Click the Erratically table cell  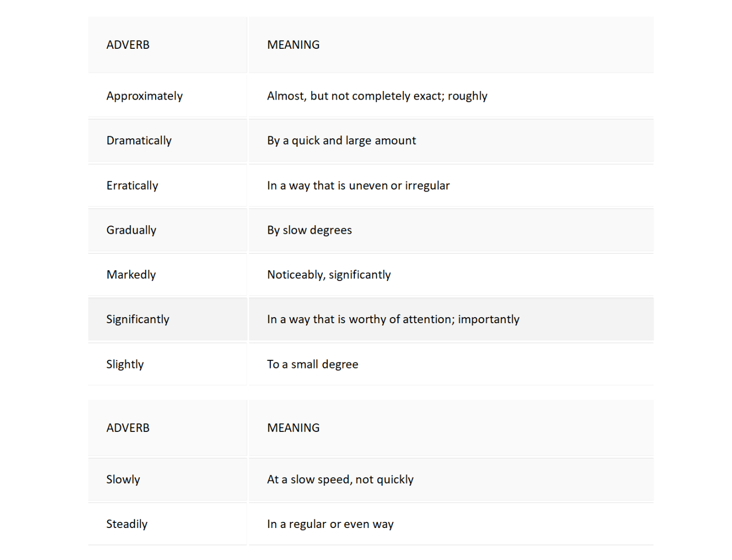pyautogui.click(x=132, y=185)
